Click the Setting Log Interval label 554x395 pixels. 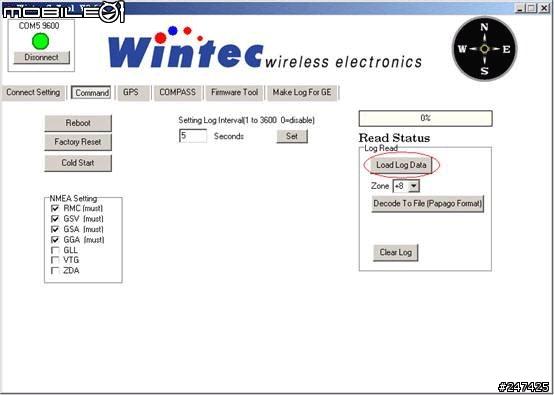click(247, 120)
